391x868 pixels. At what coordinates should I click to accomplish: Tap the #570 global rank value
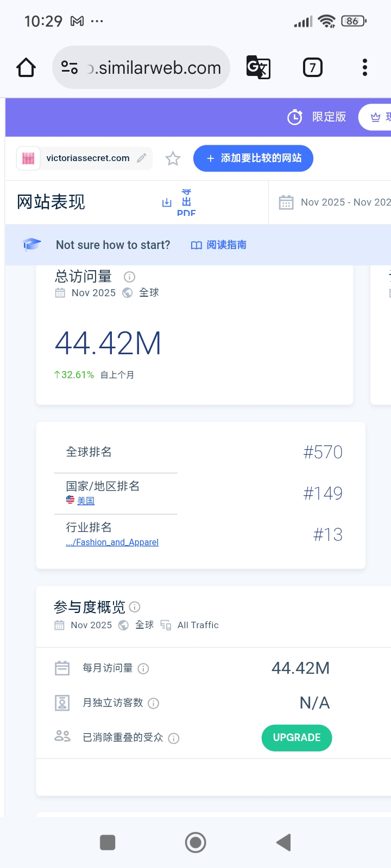(323, 452)
